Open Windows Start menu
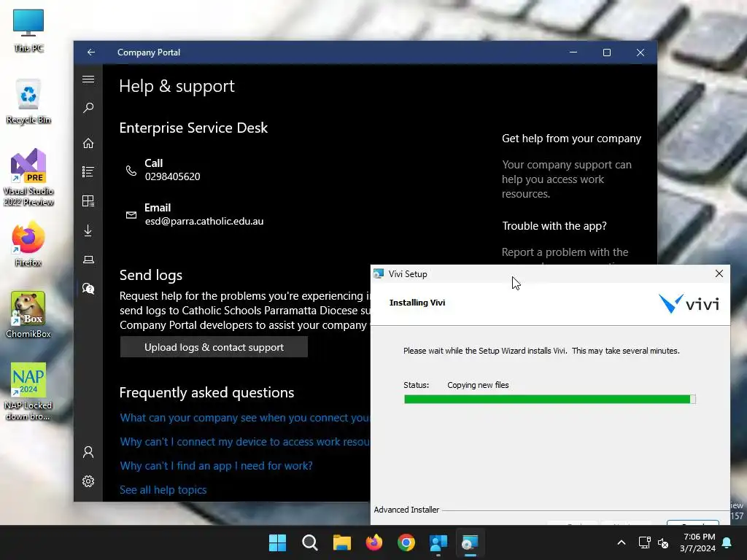Image resolution: width=747 pixels, height=560 pixels. point(277,542)
